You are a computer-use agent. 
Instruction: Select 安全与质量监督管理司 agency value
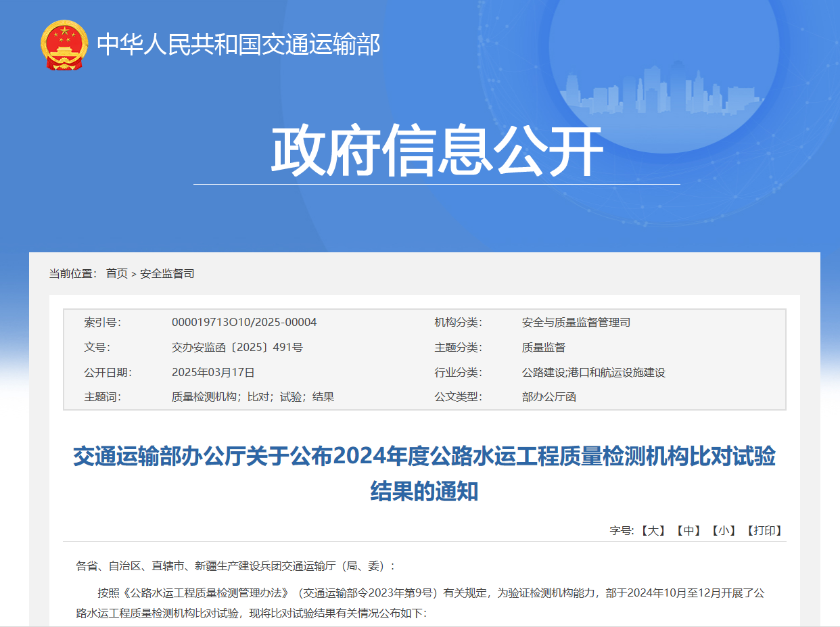click(x=576, y=322)
